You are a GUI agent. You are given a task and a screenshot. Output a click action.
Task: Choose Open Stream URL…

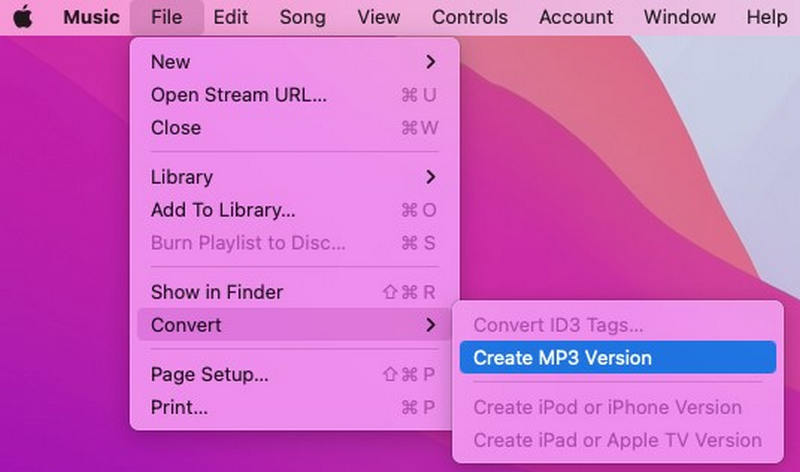point(294,95)
